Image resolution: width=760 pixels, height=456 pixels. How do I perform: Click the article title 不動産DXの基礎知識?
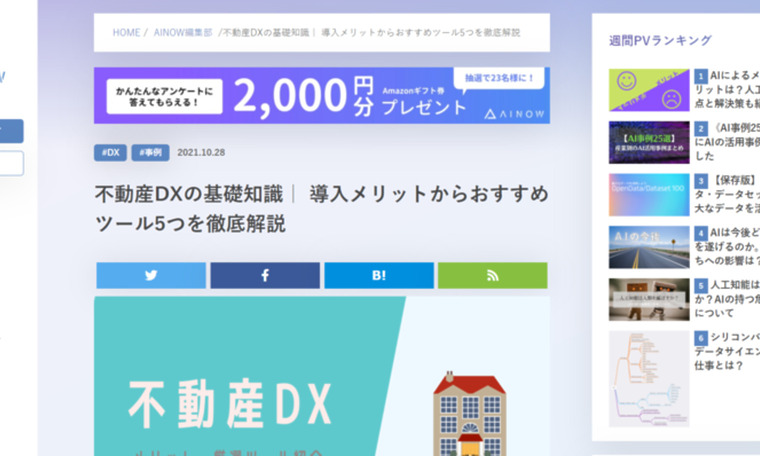(x=321, y=208)
